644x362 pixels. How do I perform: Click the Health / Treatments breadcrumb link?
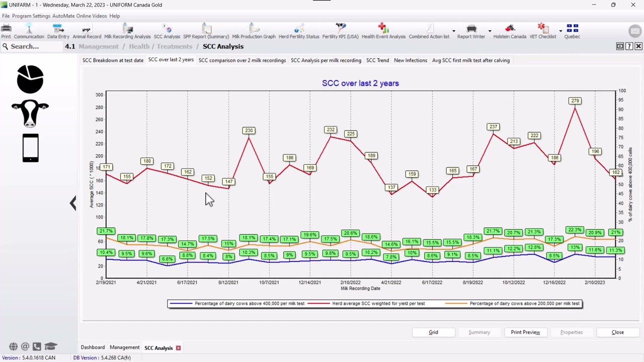[x=160, y=46]
